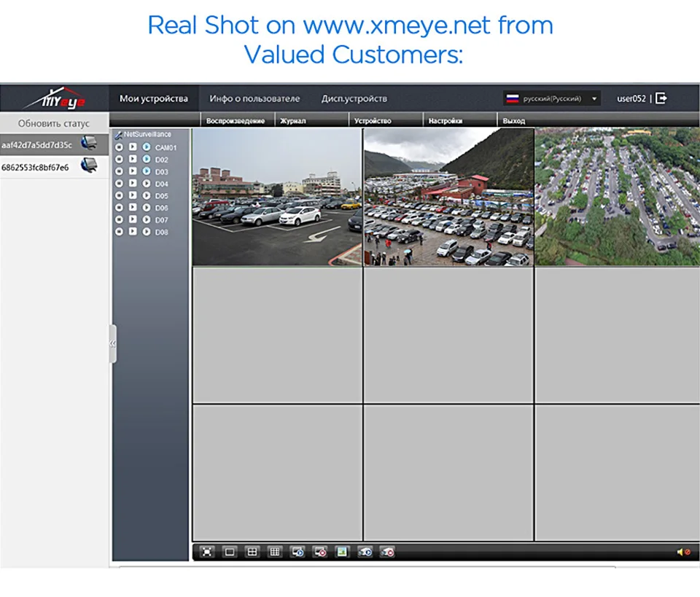
Task: Click the camera icon with blue play badge
Action: point(365,552)
